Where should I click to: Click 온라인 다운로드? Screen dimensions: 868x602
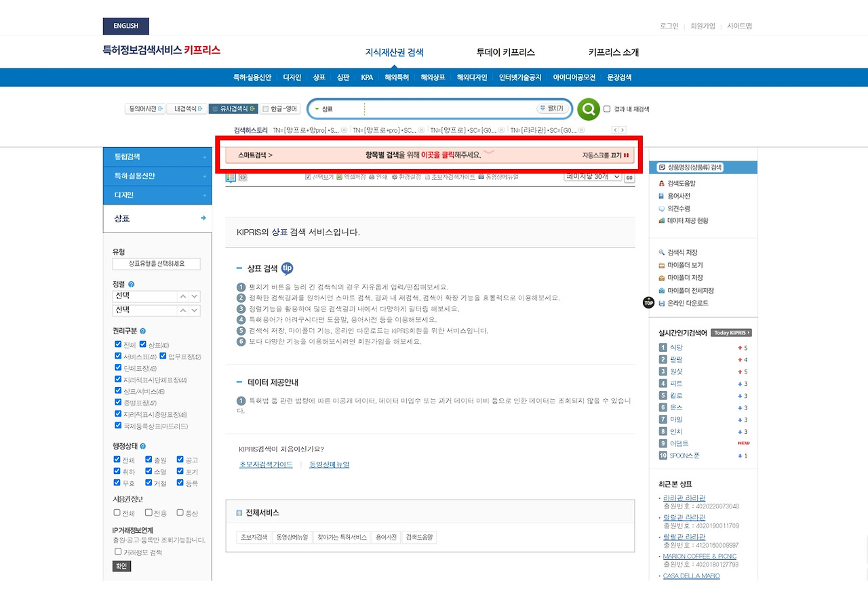(x=684, y=303)
